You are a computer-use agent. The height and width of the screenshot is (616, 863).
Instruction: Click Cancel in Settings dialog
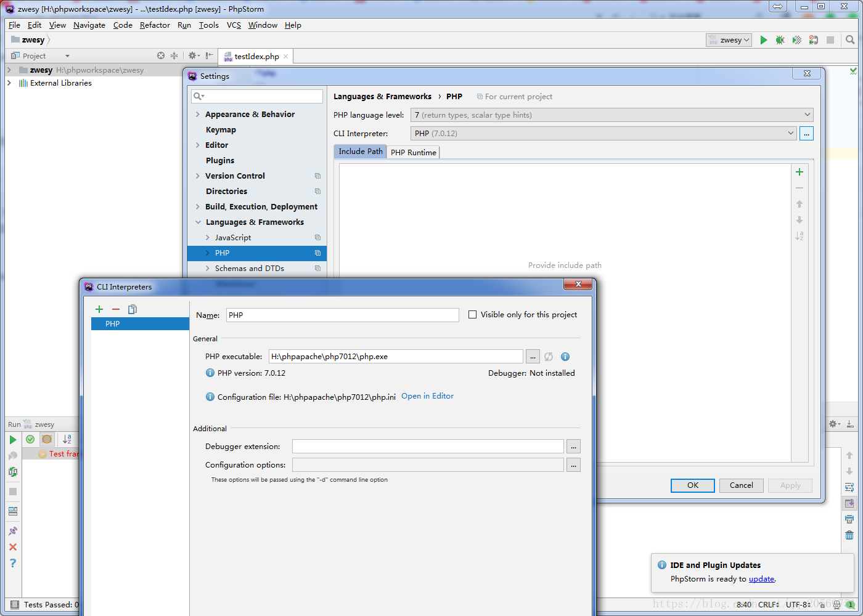tap(742, 485)
